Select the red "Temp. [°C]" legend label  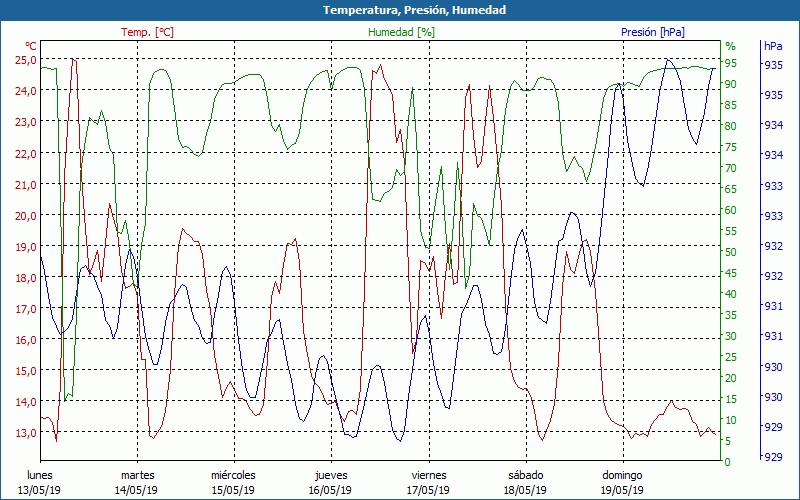[x=147, y=32]
